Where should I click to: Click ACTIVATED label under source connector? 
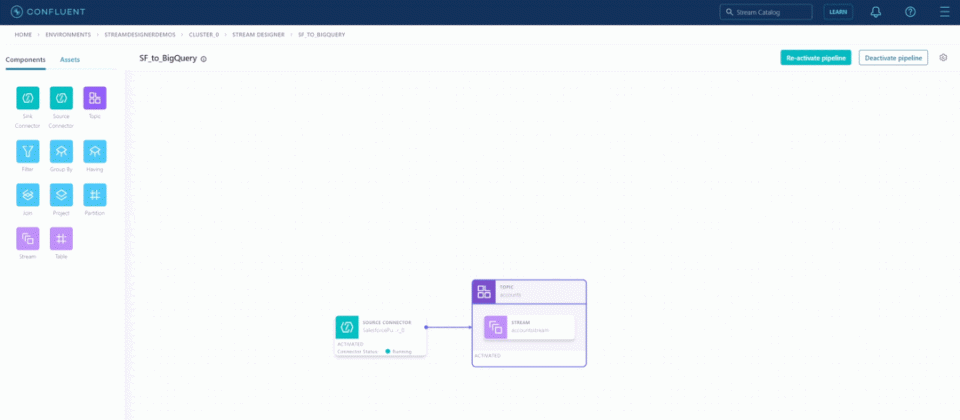(x=350, y=344)
